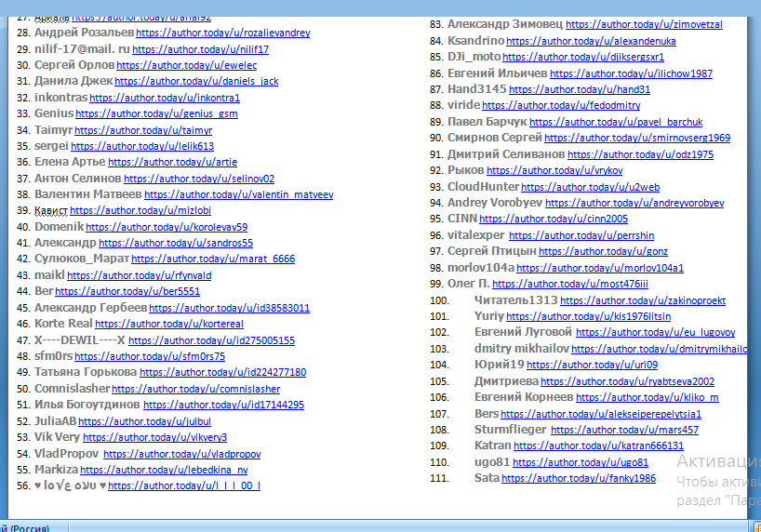Open Валентин Матвеев's valentin_matveev link
The height and width of the screenshot is (532, 761).
pyautogui.click(x=238, y=195)
